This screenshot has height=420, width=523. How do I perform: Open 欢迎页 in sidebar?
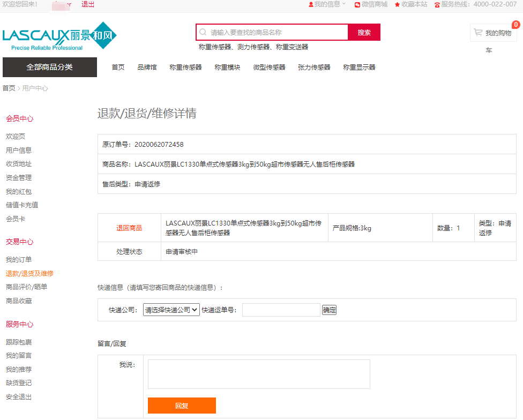(16, 136)
